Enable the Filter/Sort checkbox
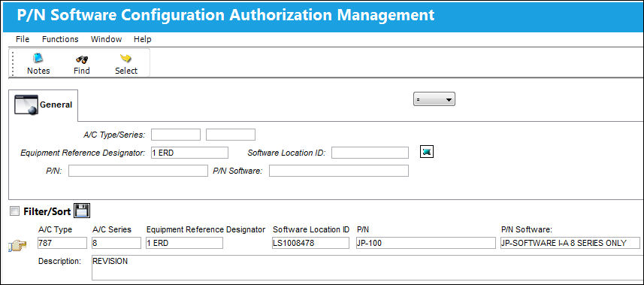 pos(15,211)
